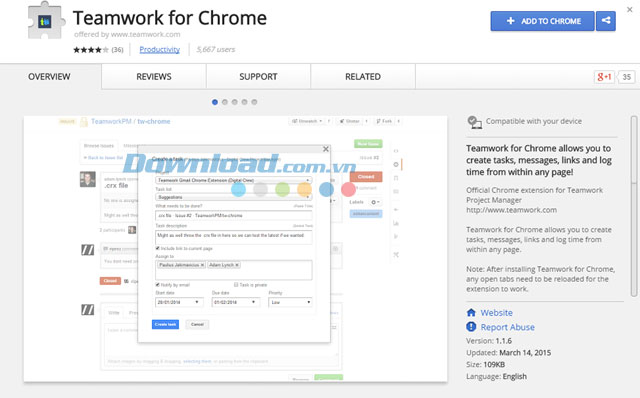This screenshot has width=640, height=398.
Task: Click the share icon button
Action: point(606,21)
